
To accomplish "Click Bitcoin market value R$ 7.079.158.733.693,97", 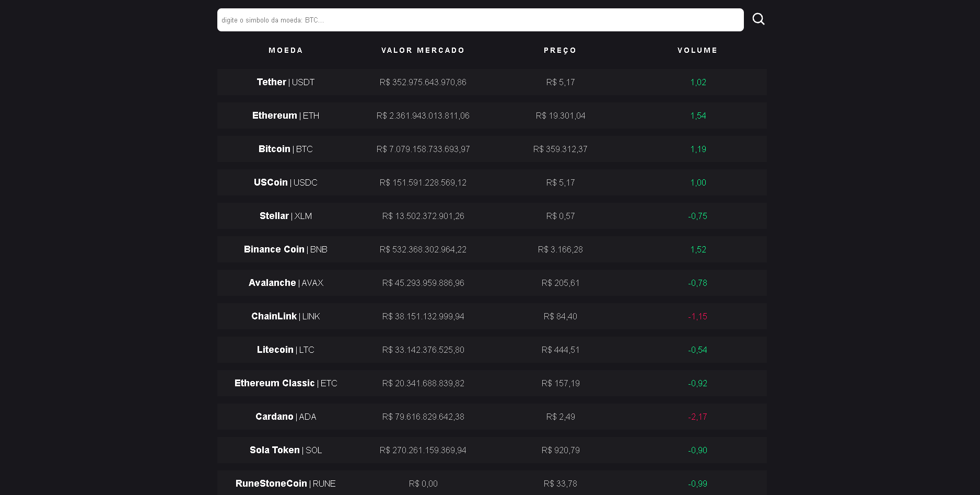I will tap(423, 149).
